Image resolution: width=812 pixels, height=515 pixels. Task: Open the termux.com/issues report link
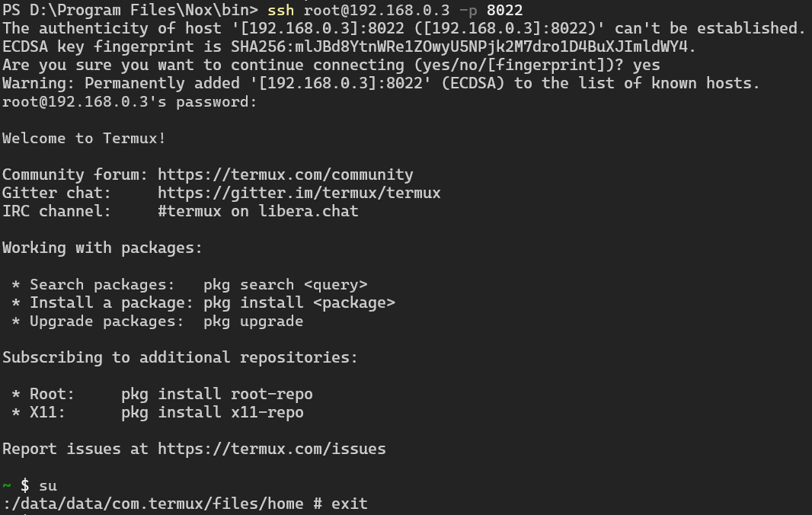tap(272, 449)
